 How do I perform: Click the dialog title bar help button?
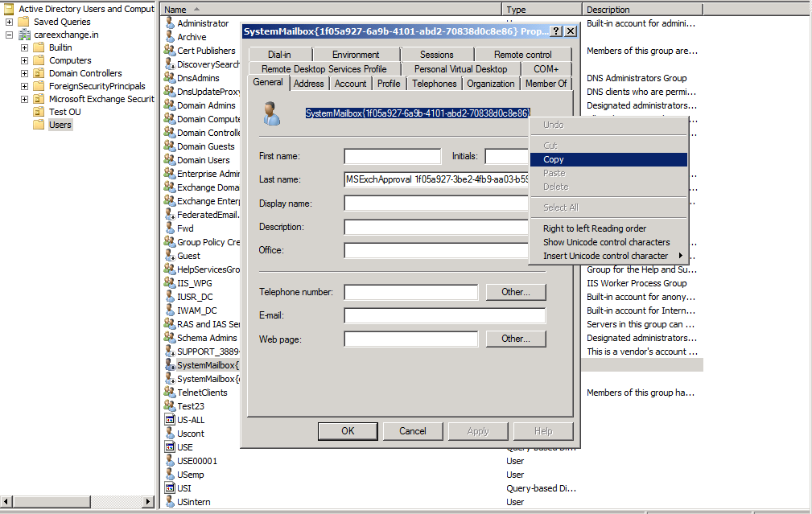(555, 31)
